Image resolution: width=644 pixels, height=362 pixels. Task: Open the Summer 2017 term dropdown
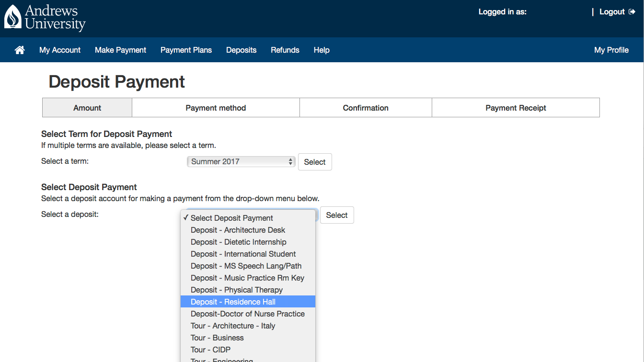tap(241, 161)
